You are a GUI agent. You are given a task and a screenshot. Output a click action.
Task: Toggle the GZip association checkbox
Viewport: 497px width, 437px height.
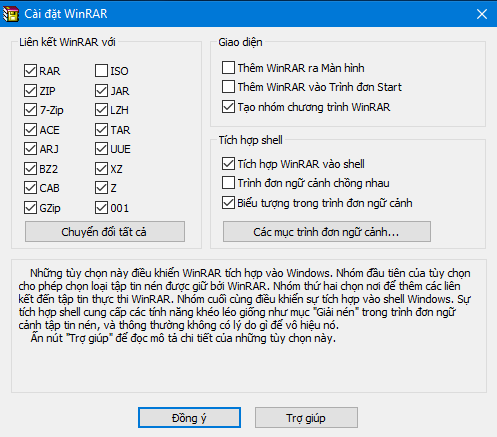coord(30,208)
